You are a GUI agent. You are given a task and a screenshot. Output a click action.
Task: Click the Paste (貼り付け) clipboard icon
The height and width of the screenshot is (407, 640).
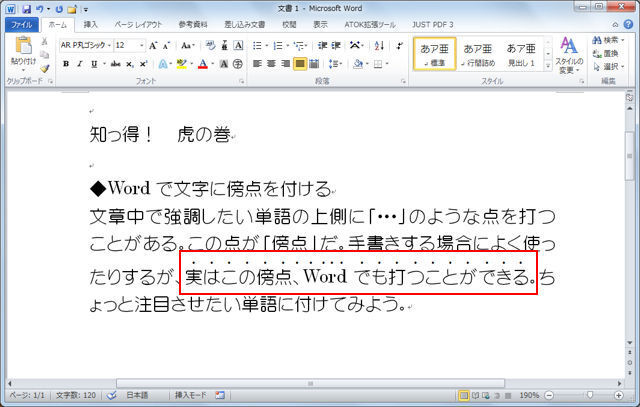click(x=23, y=46)
